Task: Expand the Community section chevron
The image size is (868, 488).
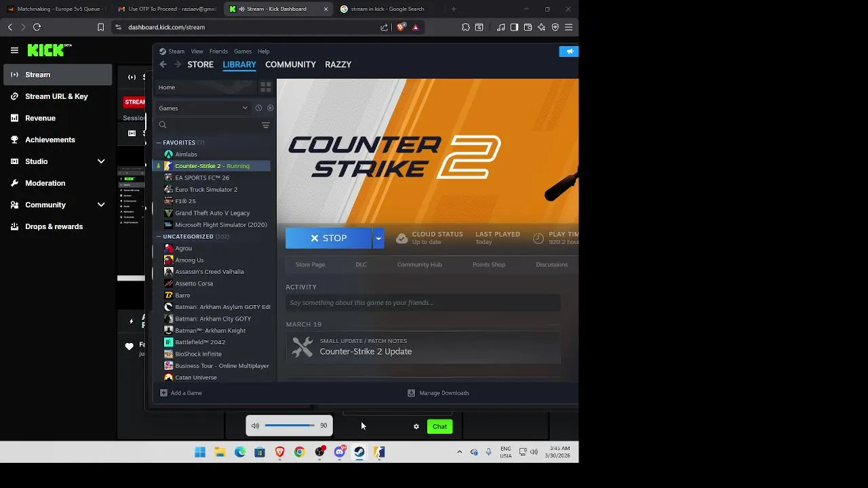Action: click(101, 205)
